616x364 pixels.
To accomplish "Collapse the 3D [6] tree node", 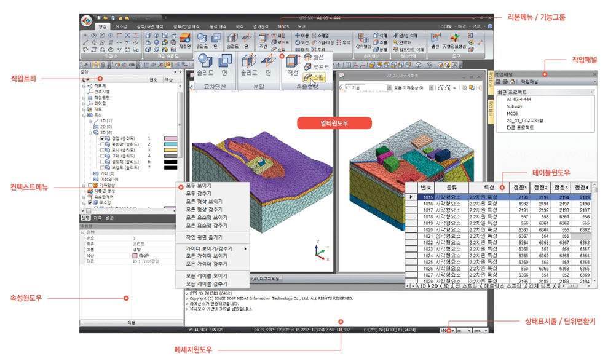I will (89, 132).
